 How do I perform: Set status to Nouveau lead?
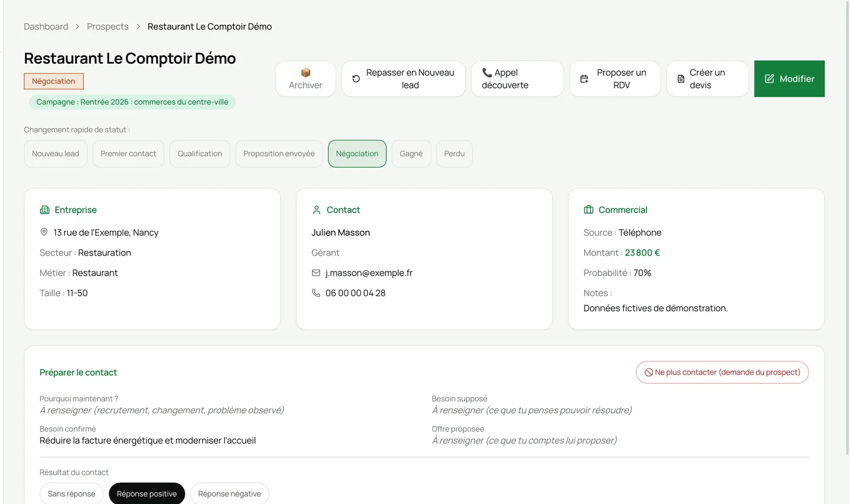tap(56, 154)
